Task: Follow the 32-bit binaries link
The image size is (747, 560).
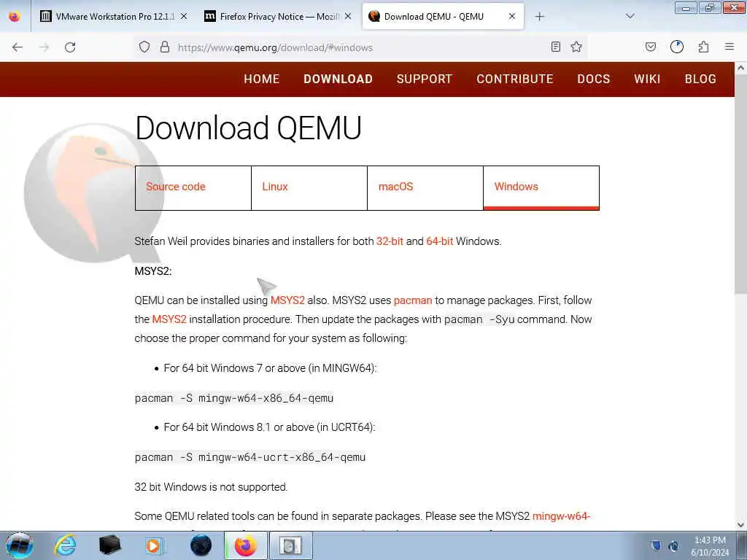Action: tap(390, 241)
